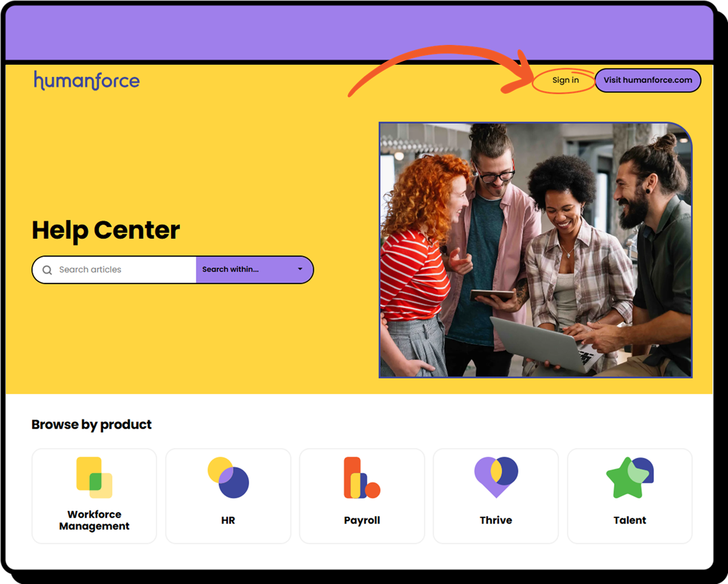Select the Workforce Management card label
This screenshot has width=728, height=584.
(x=94, y=520)
